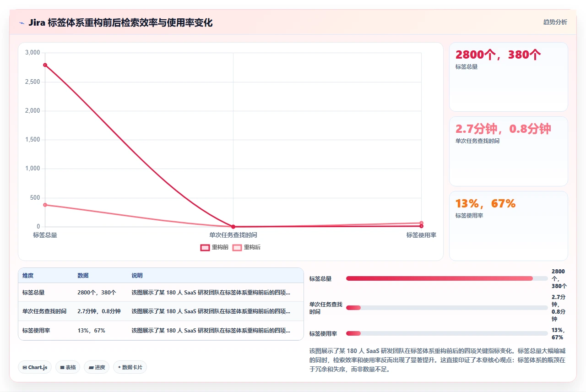Screen dimensions: 586x392
Task: Click the 标签使用率 label on chart x-axis
Action: 421,235
